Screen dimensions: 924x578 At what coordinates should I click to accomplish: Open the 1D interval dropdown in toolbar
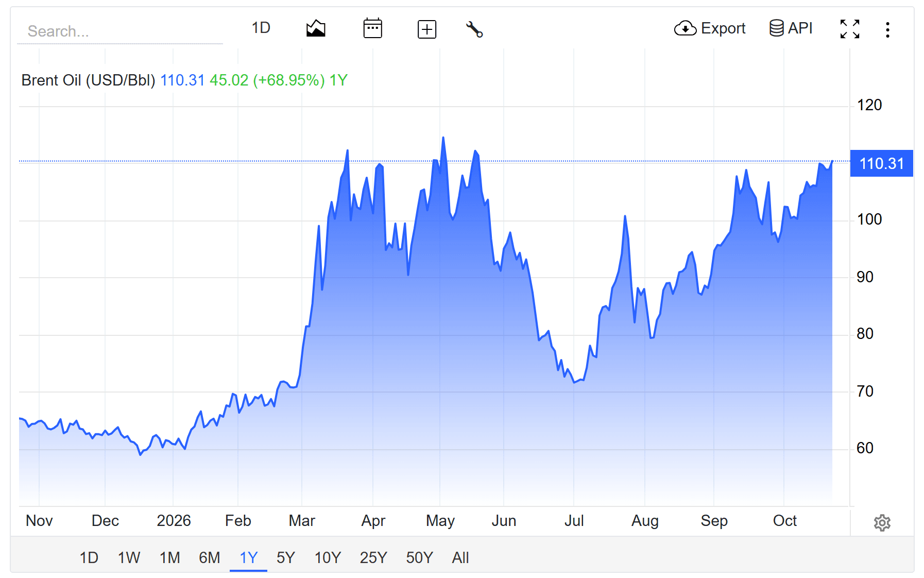click(x=261, y=28)
